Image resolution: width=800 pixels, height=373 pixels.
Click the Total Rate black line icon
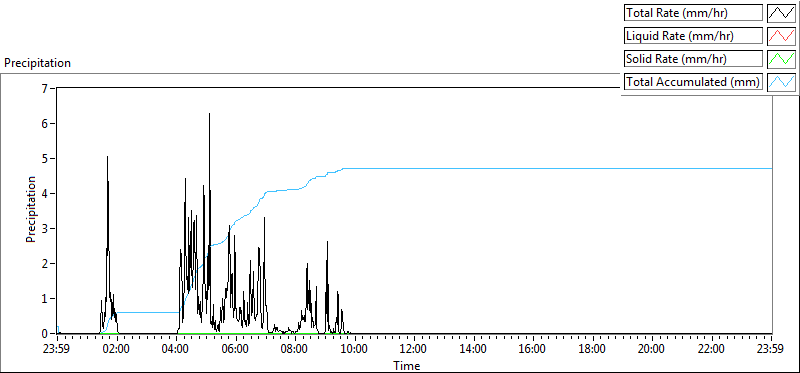pyautogui.click(x=781, y=13)
